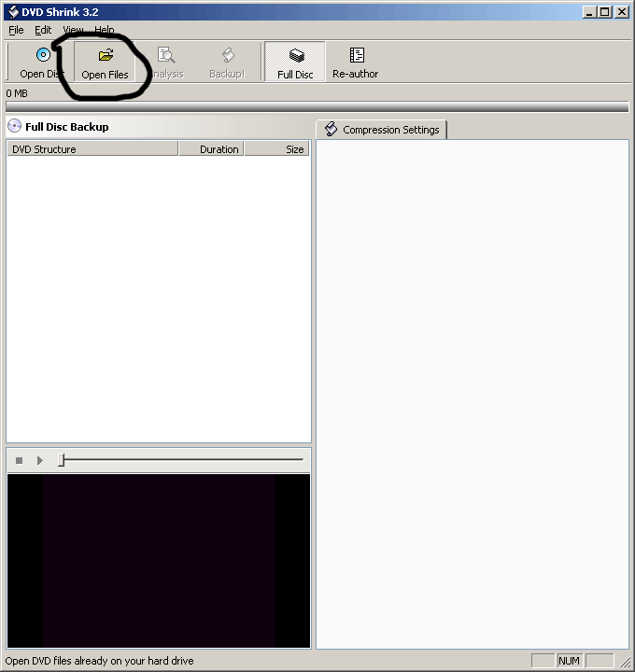Image resolution: width=635 pixels, height=672 pixels.
Task: Click the Size column header
Action: click(277, 149)
